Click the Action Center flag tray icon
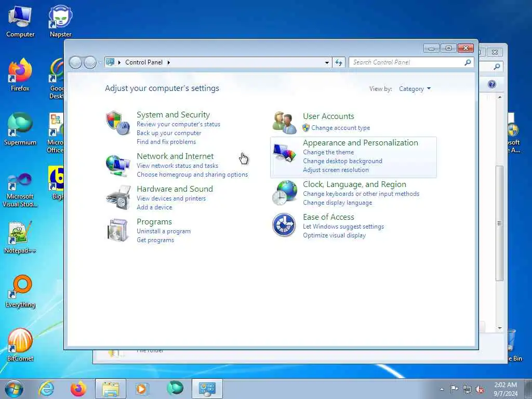Viewport: 532px width, 399px height. [454, 389]
